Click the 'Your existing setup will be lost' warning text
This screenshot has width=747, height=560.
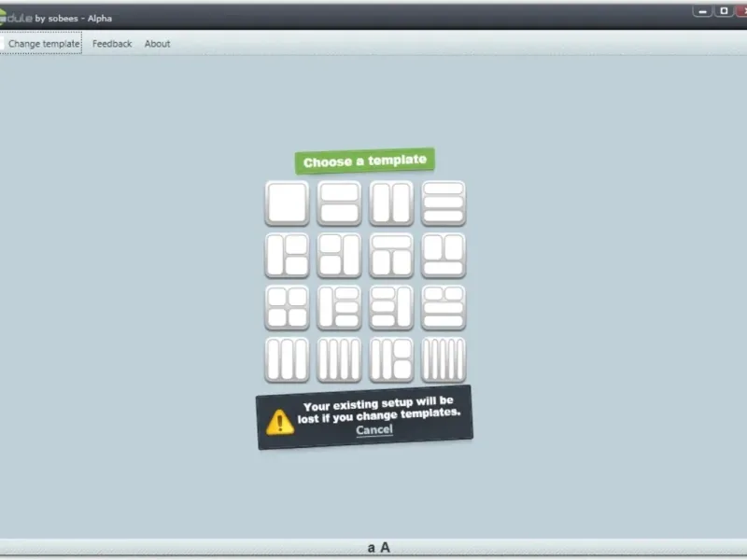pyautogui.click(x=379, y=410)
